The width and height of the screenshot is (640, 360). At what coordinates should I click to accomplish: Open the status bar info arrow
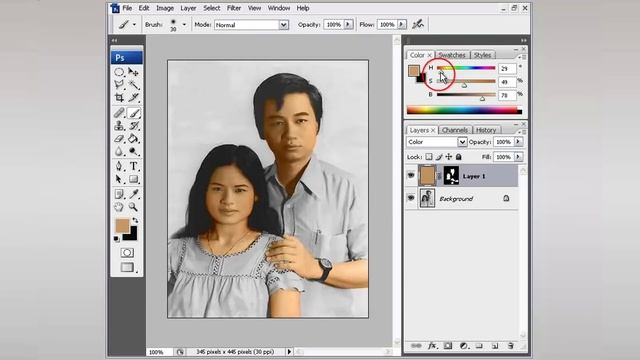click(289, 351)
